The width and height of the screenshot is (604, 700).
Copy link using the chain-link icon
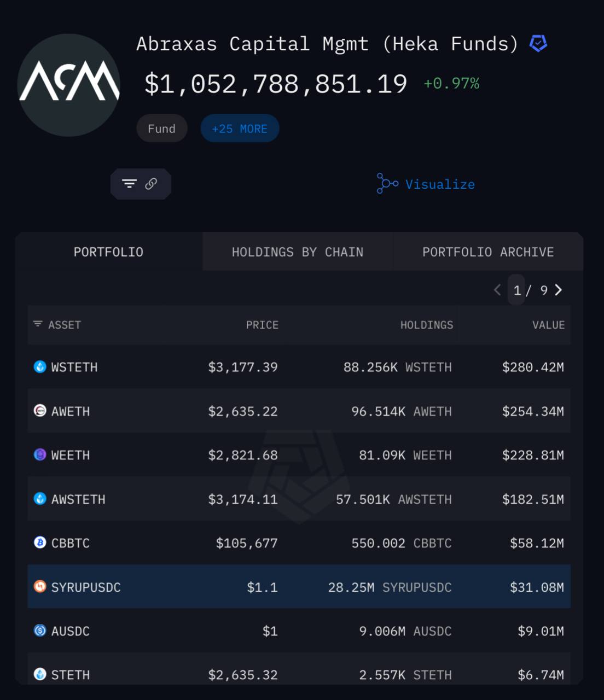point(151,184)
